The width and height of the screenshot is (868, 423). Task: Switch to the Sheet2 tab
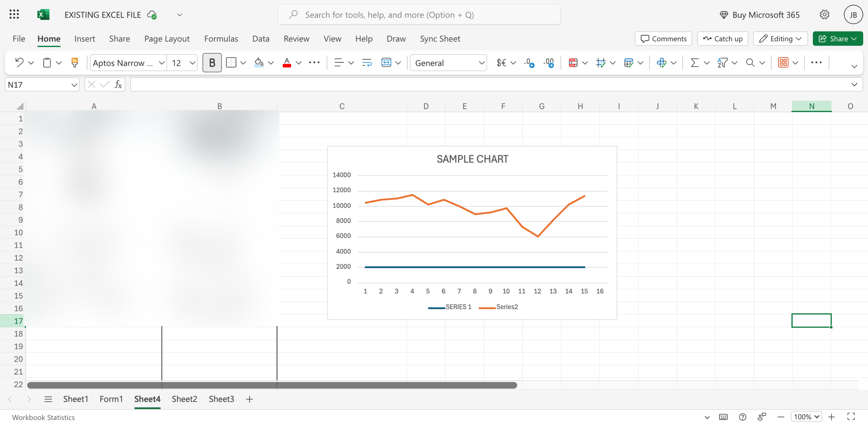(184, 399)
